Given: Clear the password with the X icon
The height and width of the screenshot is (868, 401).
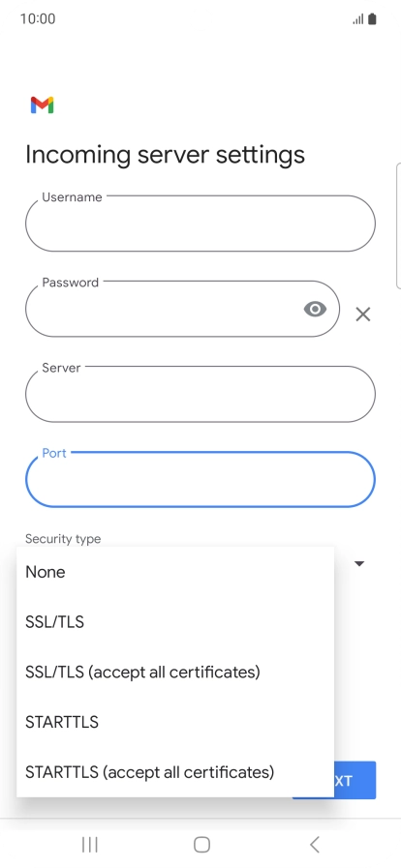Looking at the screenshot, I should coord(363,314).
